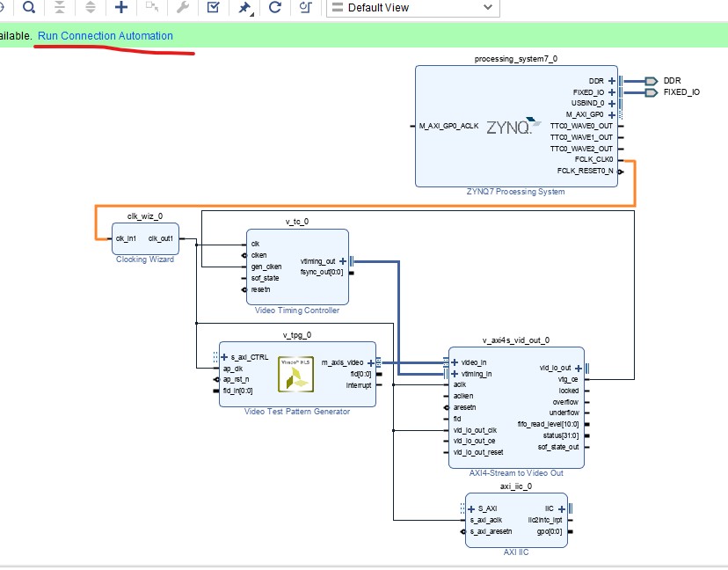
Task: Expand the s_axi_CTRL interface on v_tpg_0
Action: 224,357
